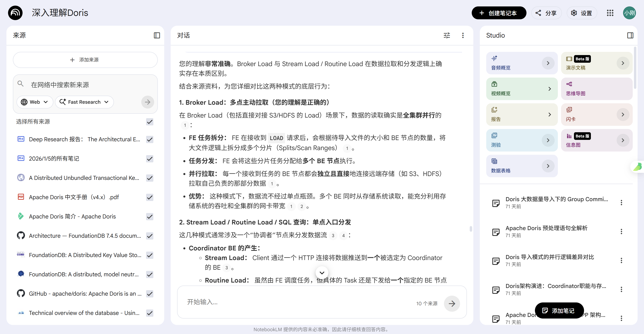
Task: Open the Web source type dropdown
Action: (35, 102)
